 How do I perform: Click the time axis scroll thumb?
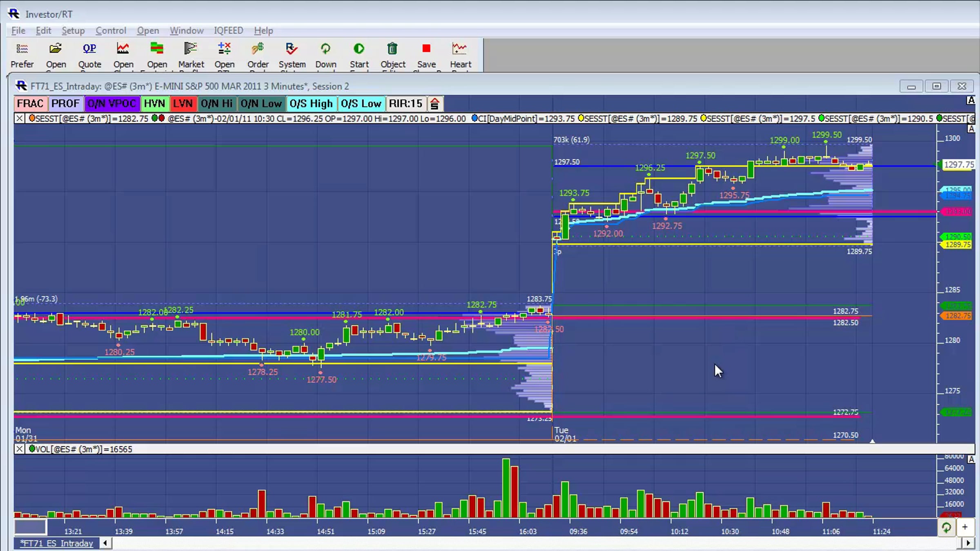coord(30,527)
